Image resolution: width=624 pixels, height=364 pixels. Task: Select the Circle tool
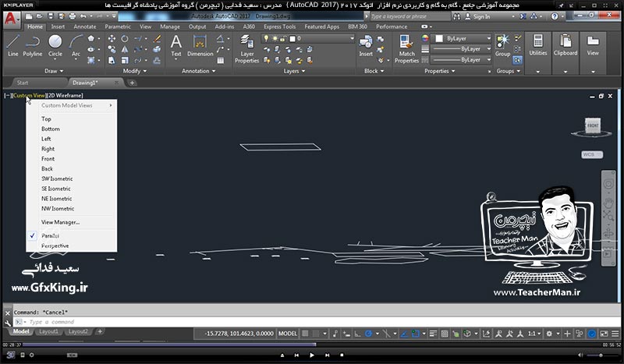pyautogui.click(x=55, y=45)
